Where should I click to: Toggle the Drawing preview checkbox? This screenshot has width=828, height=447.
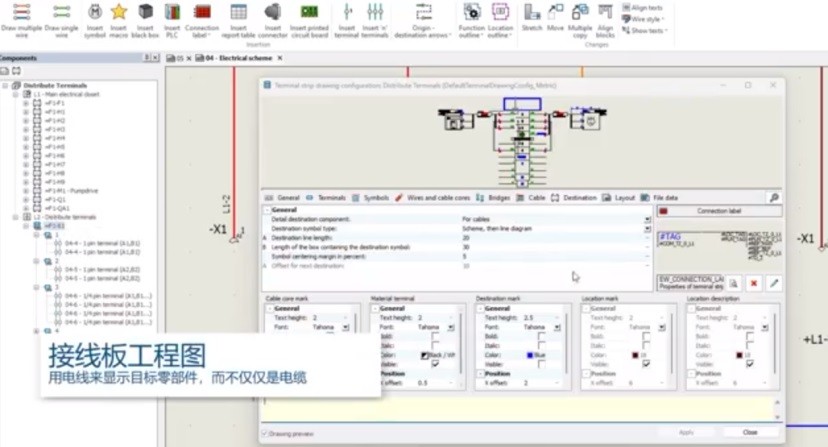click(x=265, y=434)
